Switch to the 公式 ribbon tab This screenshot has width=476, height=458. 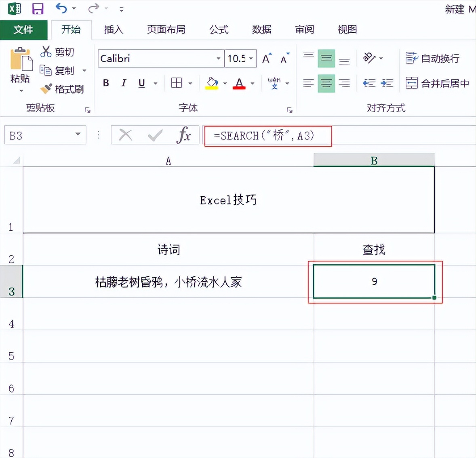click(218, 29)
